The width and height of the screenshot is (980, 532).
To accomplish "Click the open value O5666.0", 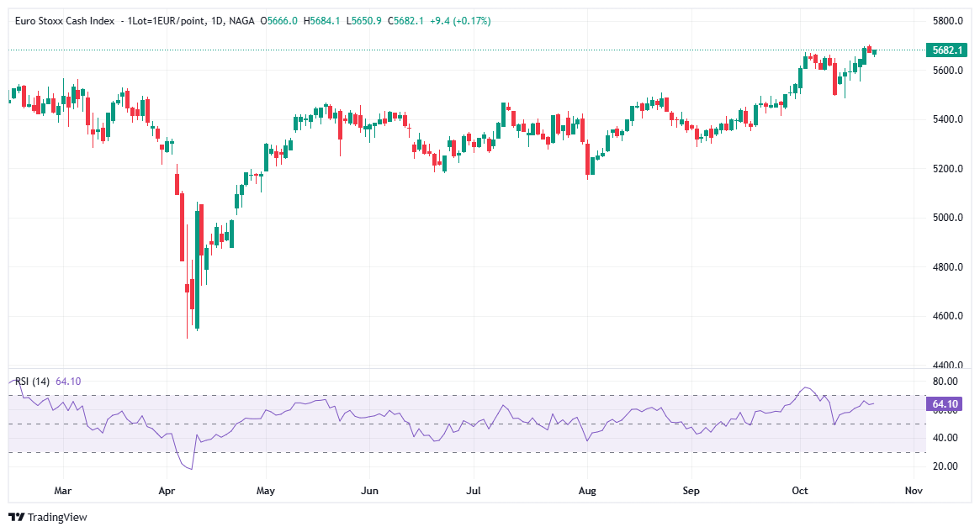I will click(281, 20).
